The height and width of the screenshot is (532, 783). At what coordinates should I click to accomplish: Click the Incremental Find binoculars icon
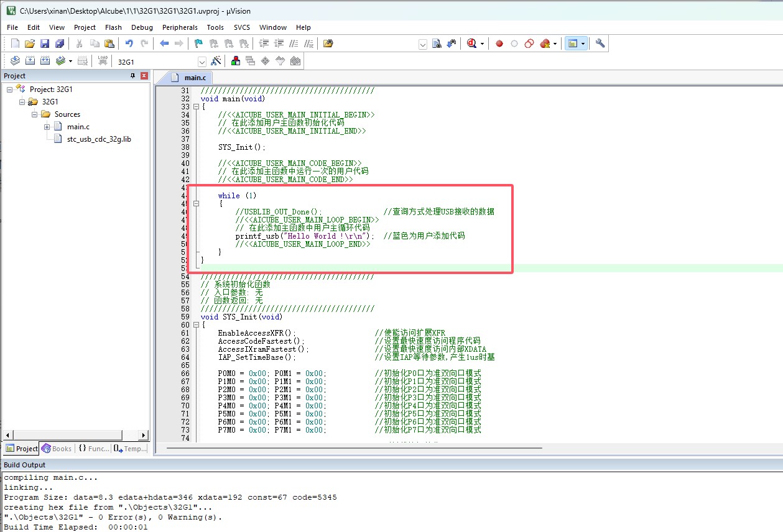[452, 44]
